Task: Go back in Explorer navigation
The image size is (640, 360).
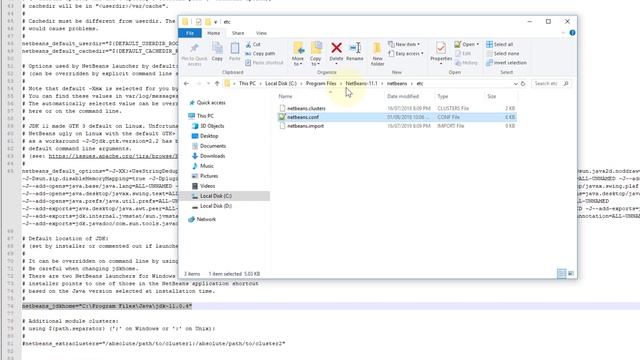Action: click(187, 84)
